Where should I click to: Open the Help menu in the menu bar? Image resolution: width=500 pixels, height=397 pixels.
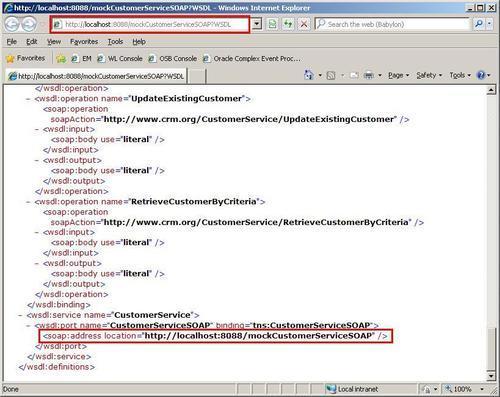coord(139,42)
